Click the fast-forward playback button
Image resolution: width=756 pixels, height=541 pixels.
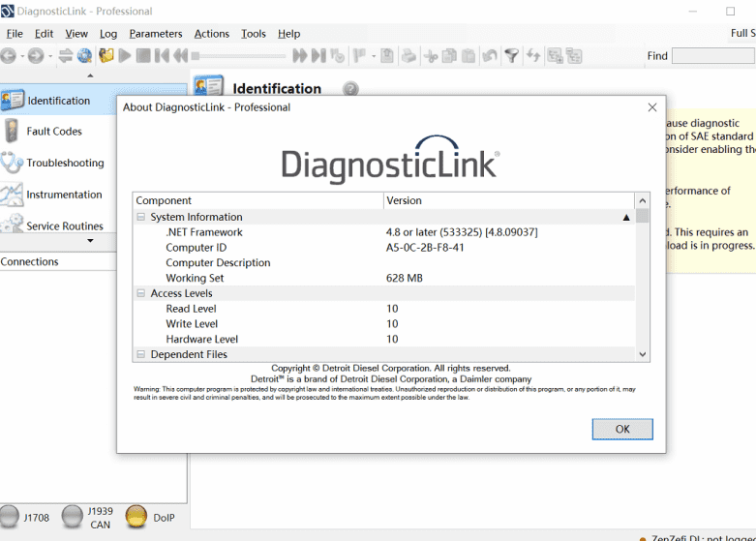point(300,56)
